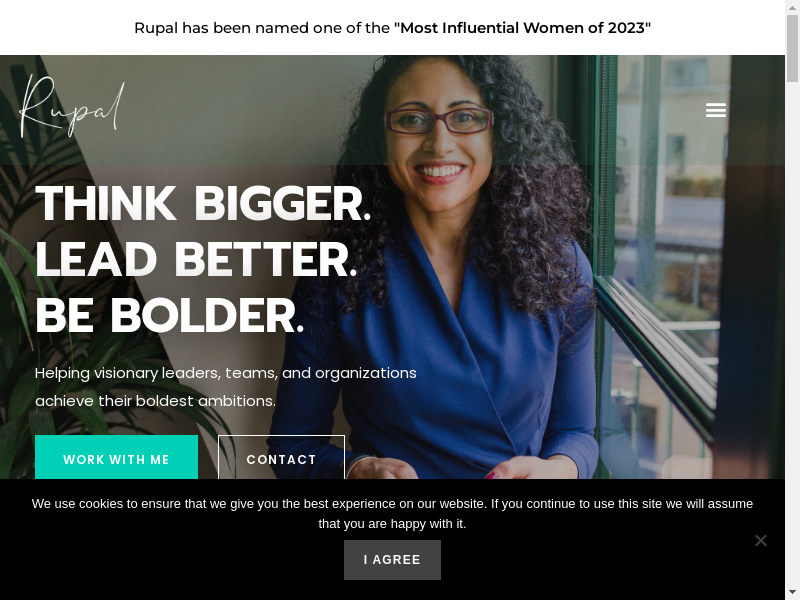Open the hamburger navigation menu
The width and height of the screenshot is (800, 600).
pyautogui.click(x=715, y=110)
